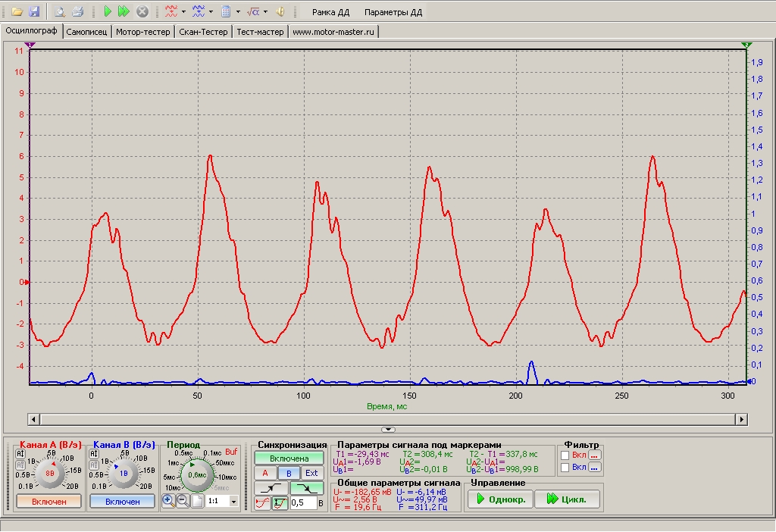
Task: Click the Однокр. single run button
Action: [500, 499]
